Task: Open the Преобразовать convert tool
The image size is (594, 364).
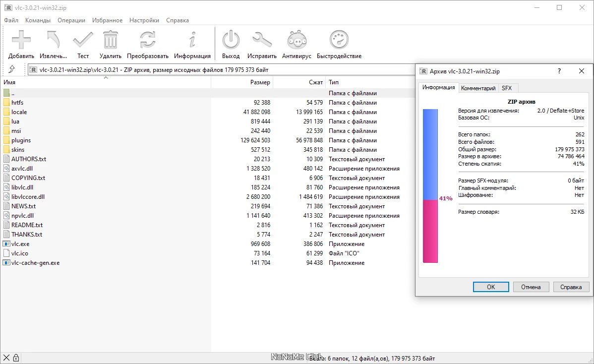Action: coord(147,40)
